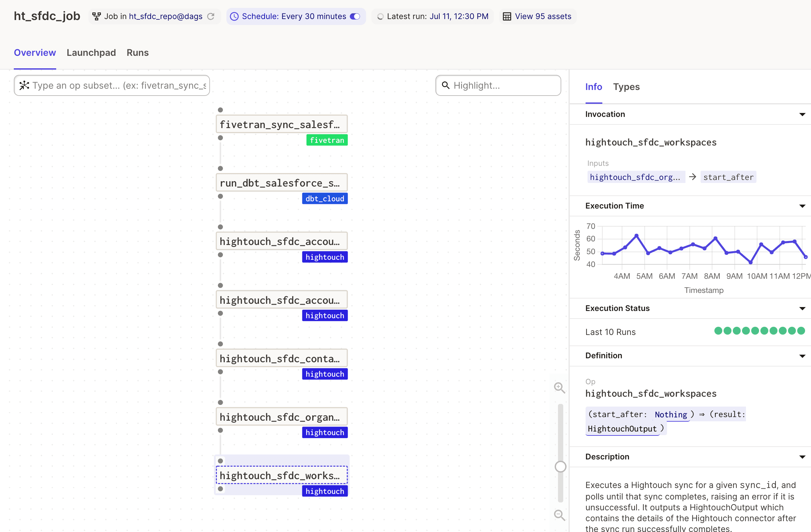
Task: Switch to the Launchpad tab
Action: [91, 53]
